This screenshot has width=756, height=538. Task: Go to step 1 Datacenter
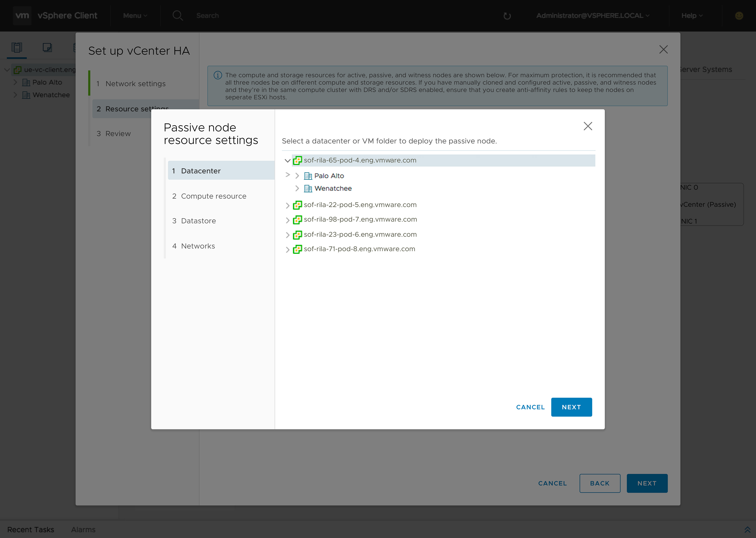tap(221, 171)
